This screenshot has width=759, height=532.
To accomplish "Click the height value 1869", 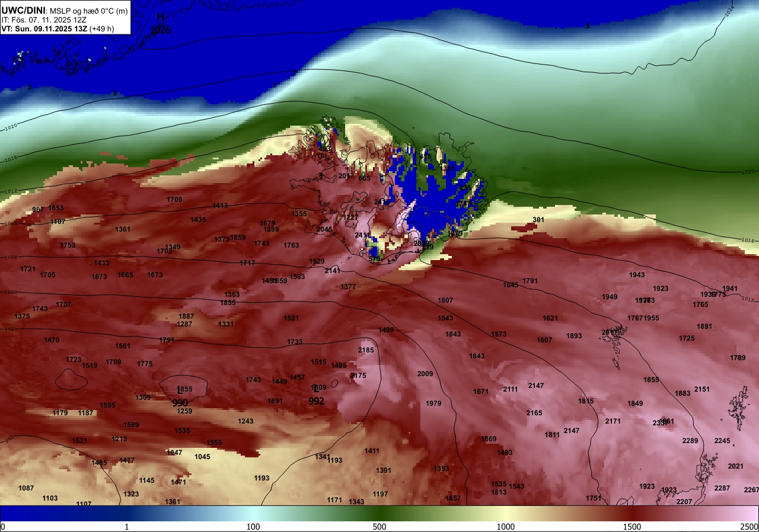I will pyautogui.click(x=489, y=439).
